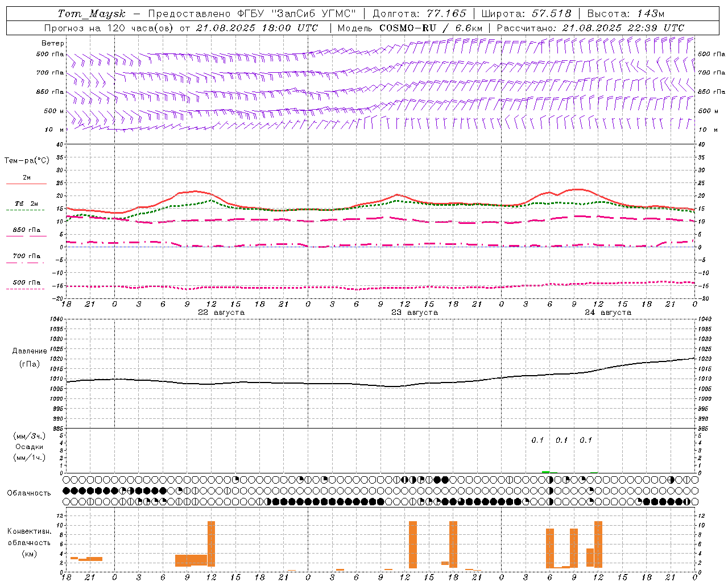Screen dimensions: 728x582
Task: Click the dash-dot pink sample under 700 гПа legend
Action: click(25, 263)
